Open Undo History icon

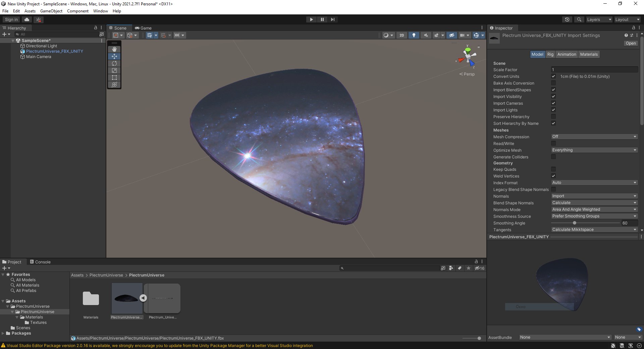(x=567, y=19)
